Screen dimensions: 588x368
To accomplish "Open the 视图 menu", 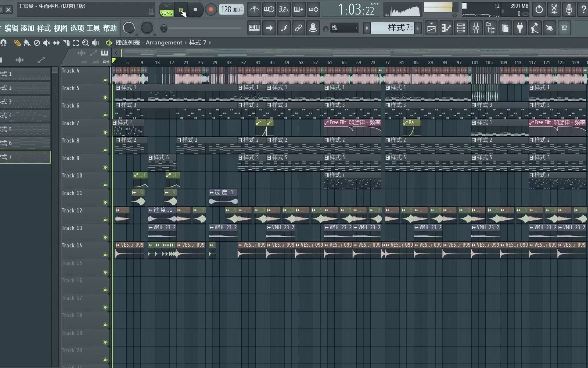I will coord(61,28).
